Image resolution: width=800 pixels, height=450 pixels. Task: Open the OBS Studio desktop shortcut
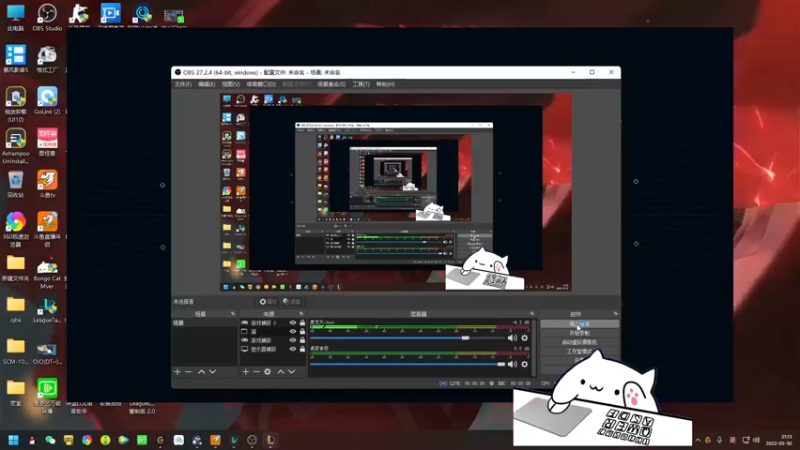coord(47,17)
